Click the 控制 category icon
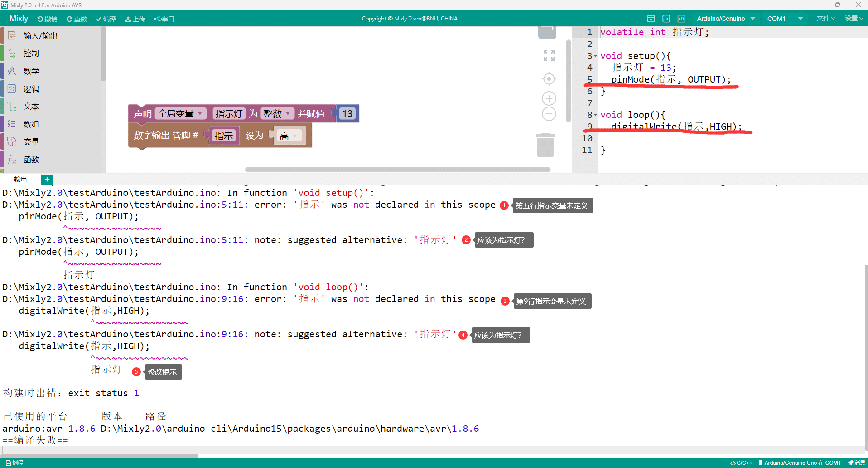The height and width of the screenshot is (468, 868). (x=12, y=53)
